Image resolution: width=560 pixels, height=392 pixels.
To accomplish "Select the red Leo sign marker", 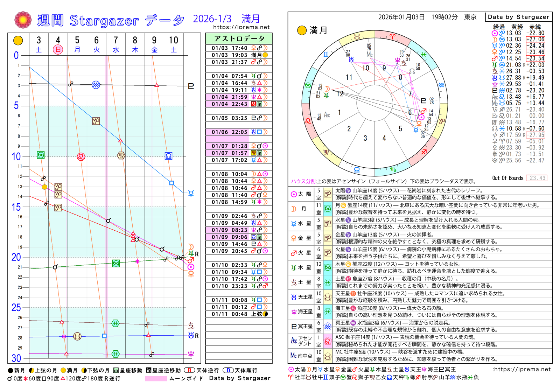I will (81, 156).
